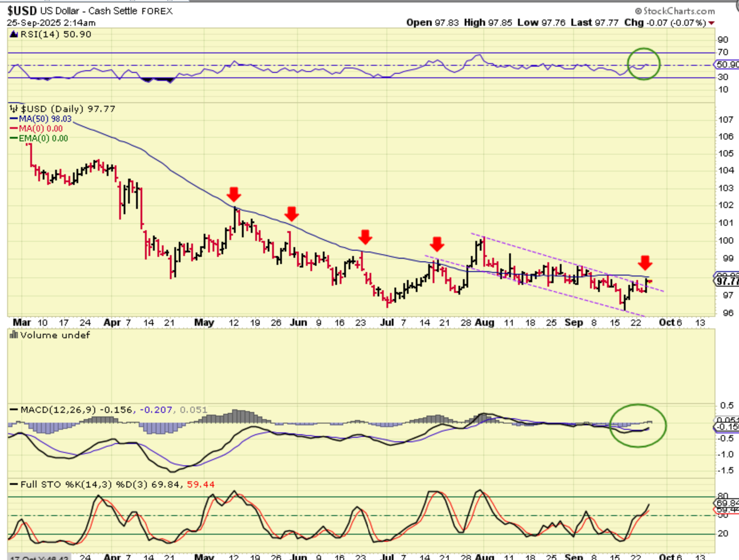Click the red down triangle beside Chg value
This screenshot has width=739, height=560.
712,23
